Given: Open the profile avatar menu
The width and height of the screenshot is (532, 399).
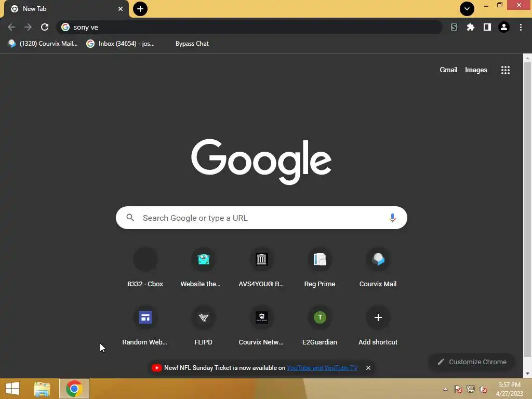Looking at the screenshot, I should pyautogui.click(x=504, y=27).
